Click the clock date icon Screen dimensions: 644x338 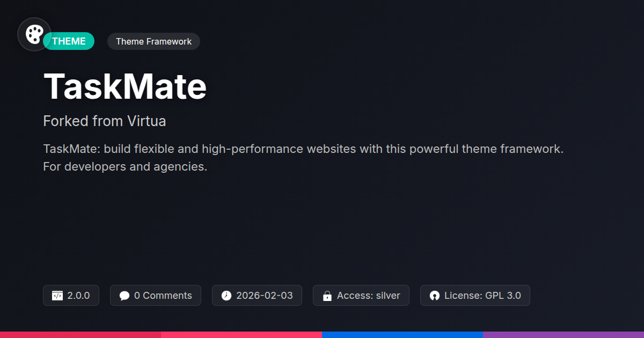(x=226, y=296)
